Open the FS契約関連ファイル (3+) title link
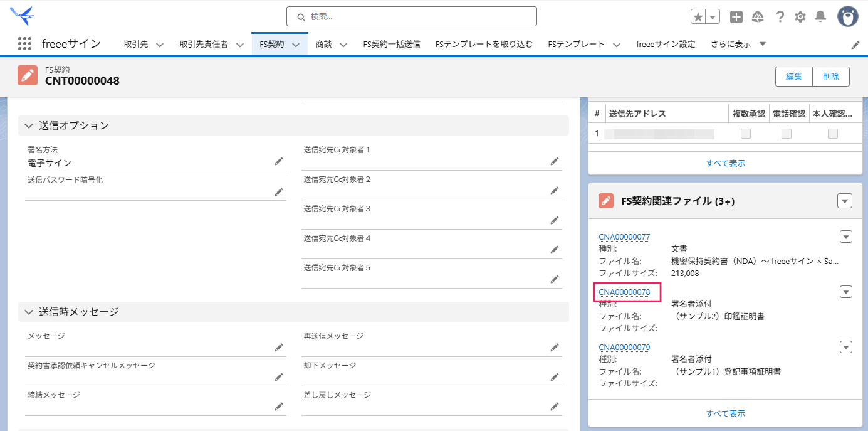 tap(677, 201)
